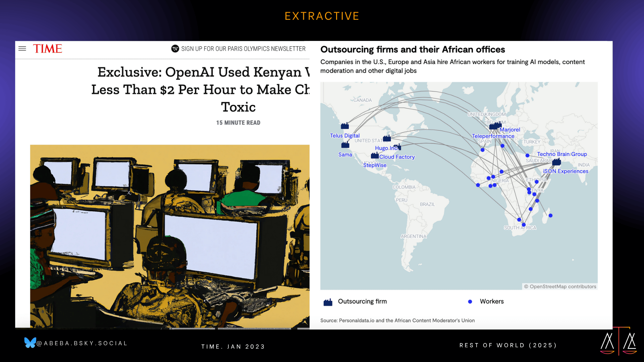Click the Outsourcing firm legend icon
The height and width of the screenshot is (362, 644).
click(x=328, y=302)
